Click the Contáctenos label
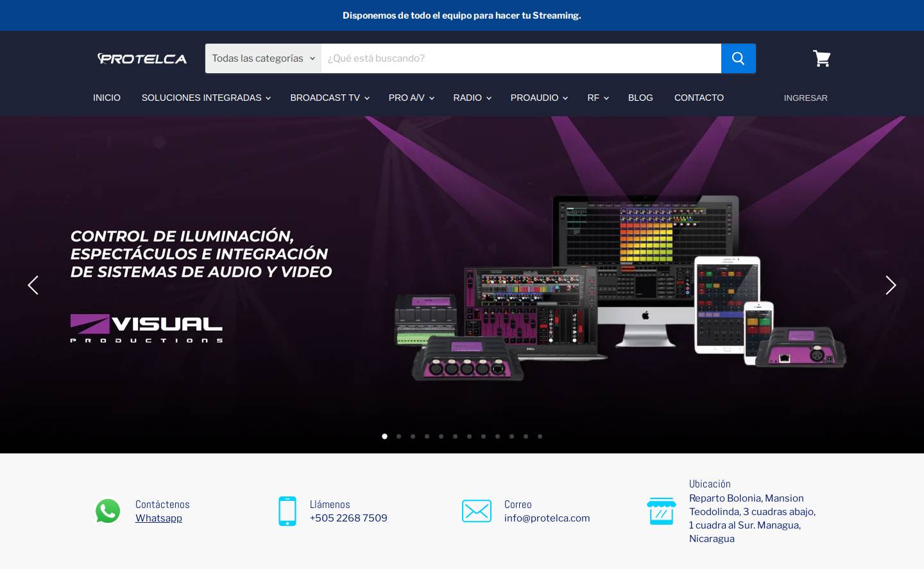 coord(162,504)
